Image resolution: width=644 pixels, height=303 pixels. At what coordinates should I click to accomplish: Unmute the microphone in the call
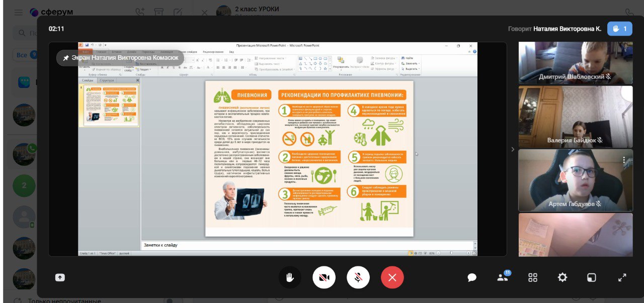(358, 277)
